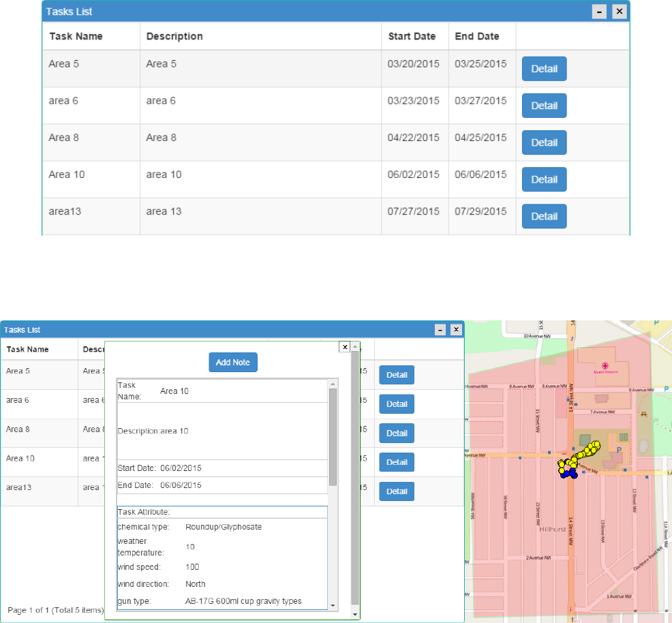
Task: Select area13 task name in upper list
Action: (65, 211)
